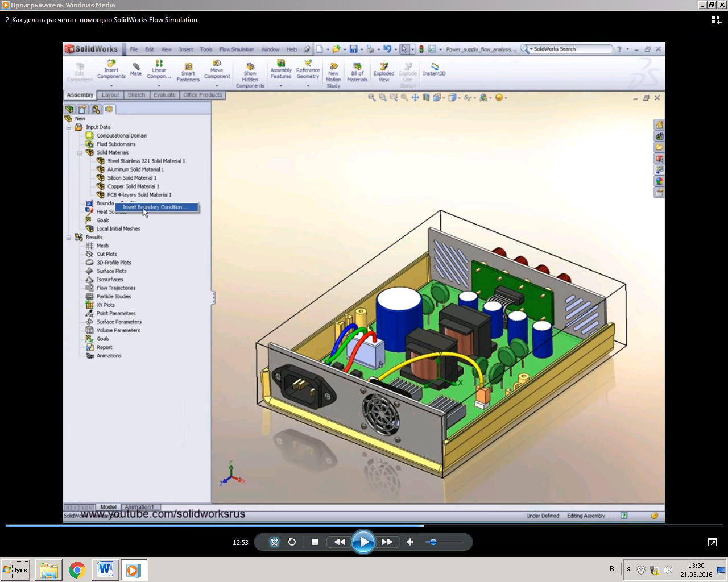Insert a Bill of Materials

[357, 72]
